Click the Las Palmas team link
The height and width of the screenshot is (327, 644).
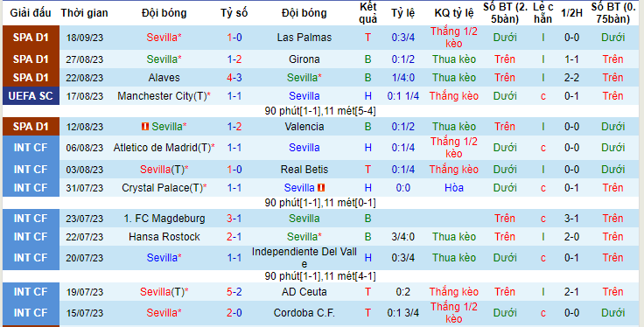click(x=304, y=38)
